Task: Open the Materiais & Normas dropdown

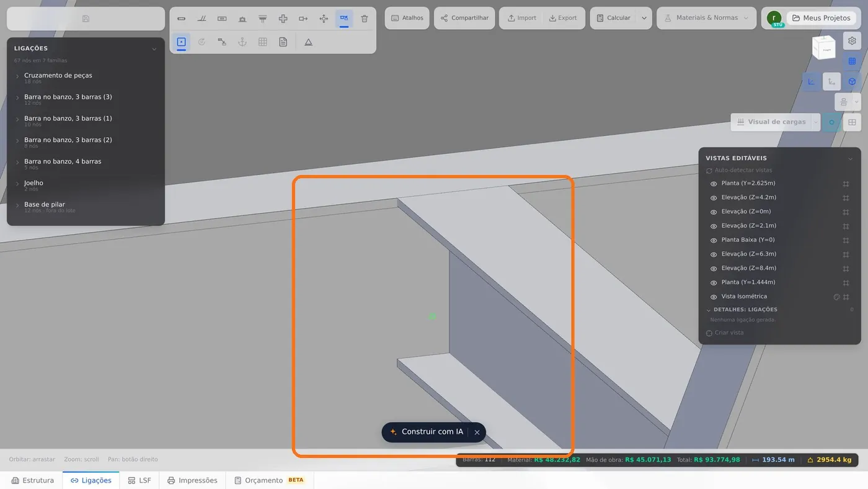Action: click(x=707, y=18)
